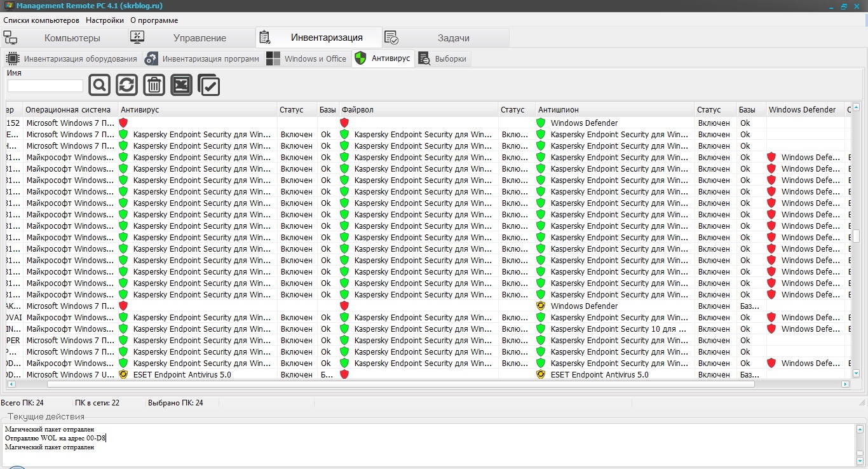Sort by Операционная система column header

tap(70, 110)
